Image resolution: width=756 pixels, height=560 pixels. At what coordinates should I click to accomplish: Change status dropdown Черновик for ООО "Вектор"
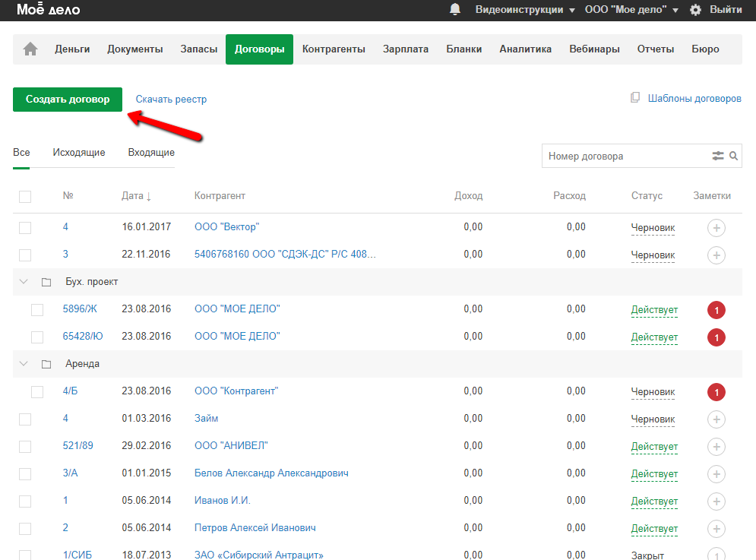[x=653, y=227]
